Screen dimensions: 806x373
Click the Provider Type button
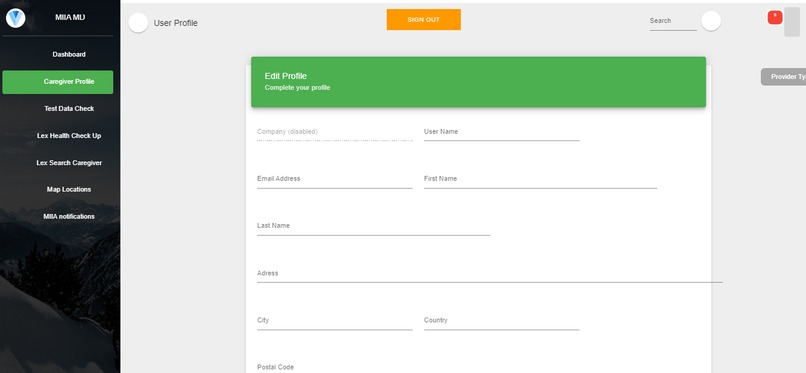(x=783, y=77)
